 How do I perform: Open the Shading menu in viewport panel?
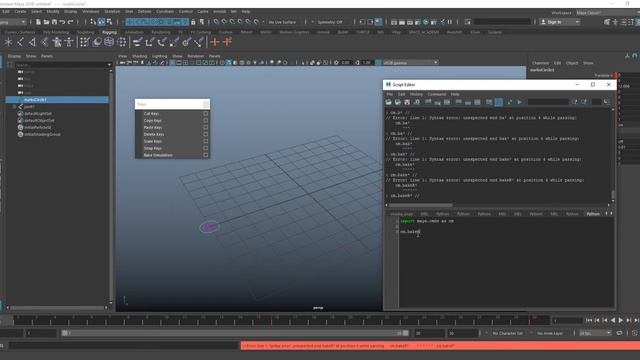pos(139,56)
